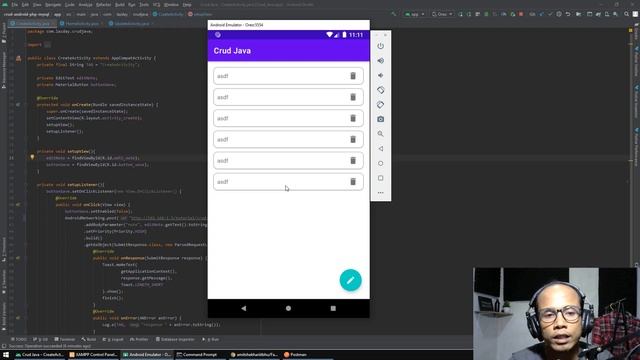Open the Tools menu
This screenshot has width=640, height=360.
coord(144,5)
